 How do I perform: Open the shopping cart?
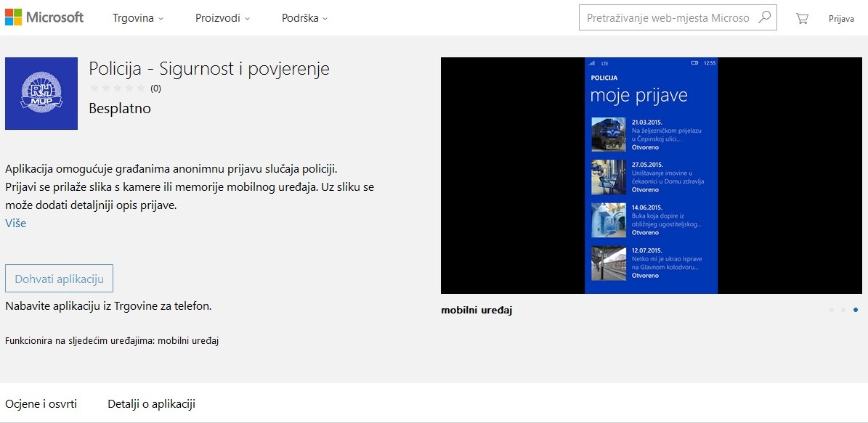(802, 18)
